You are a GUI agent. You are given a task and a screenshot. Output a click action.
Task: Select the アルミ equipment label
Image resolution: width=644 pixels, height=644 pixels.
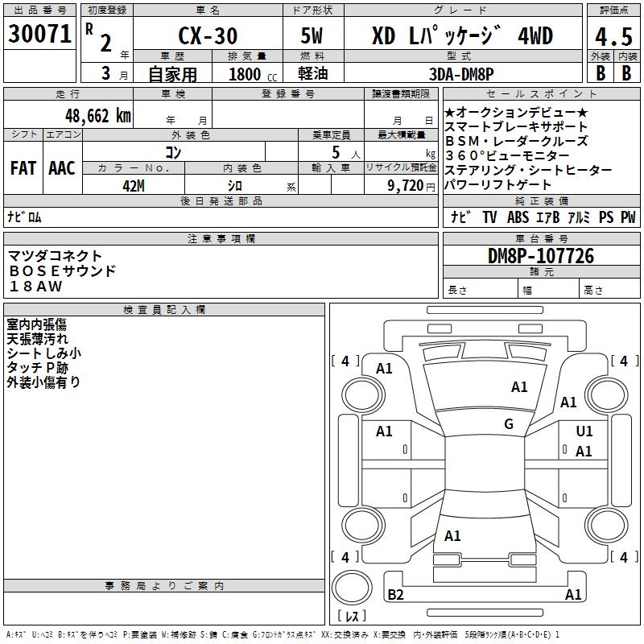(579, 217)
